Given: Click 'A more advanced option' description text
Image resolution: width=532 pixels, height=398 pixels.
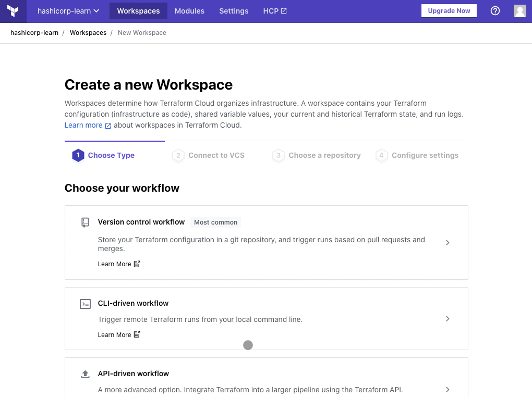Looking at the screenshot, I should [250, 390].
